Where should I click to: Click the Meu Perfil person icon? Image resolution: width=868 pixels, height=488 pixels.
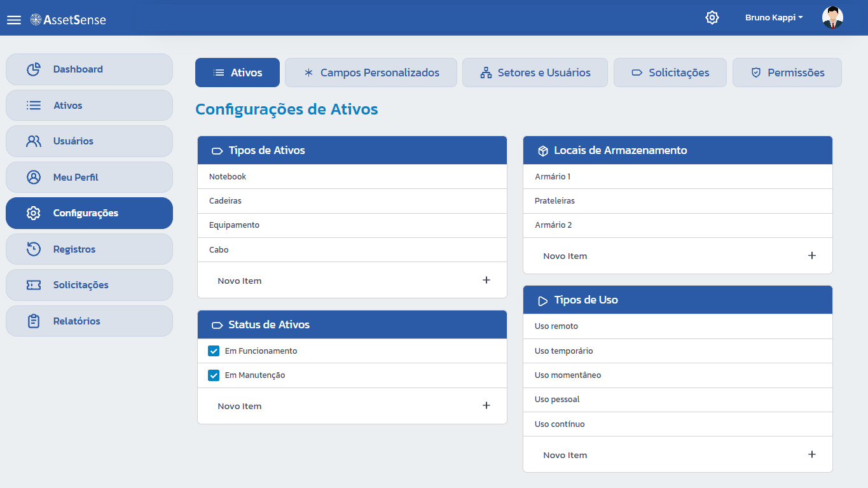pos(34,178)
